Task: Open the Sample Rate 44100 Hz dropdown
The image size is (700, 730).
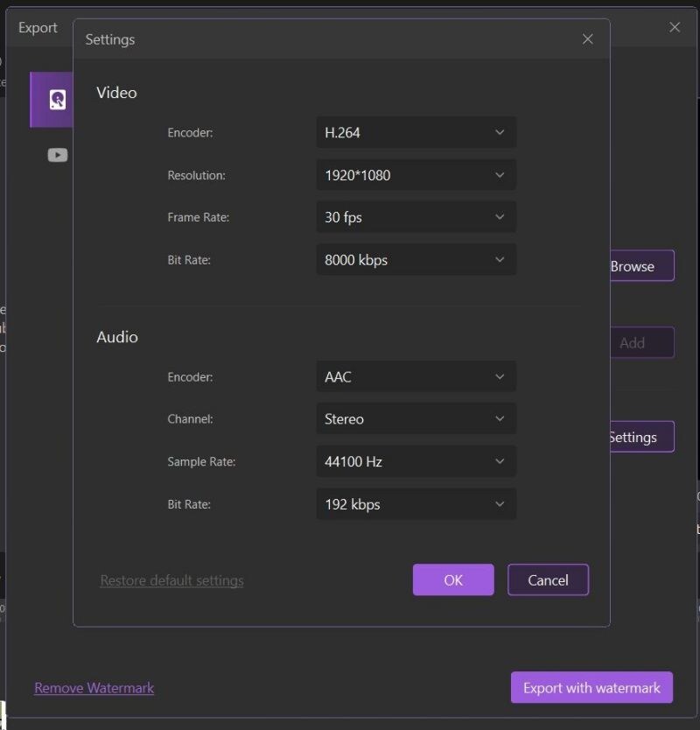Action: (416, 461)
